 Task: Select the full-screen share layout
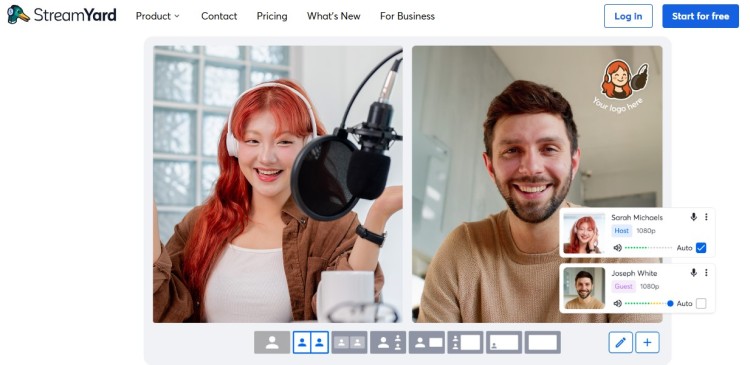[543, 343]
